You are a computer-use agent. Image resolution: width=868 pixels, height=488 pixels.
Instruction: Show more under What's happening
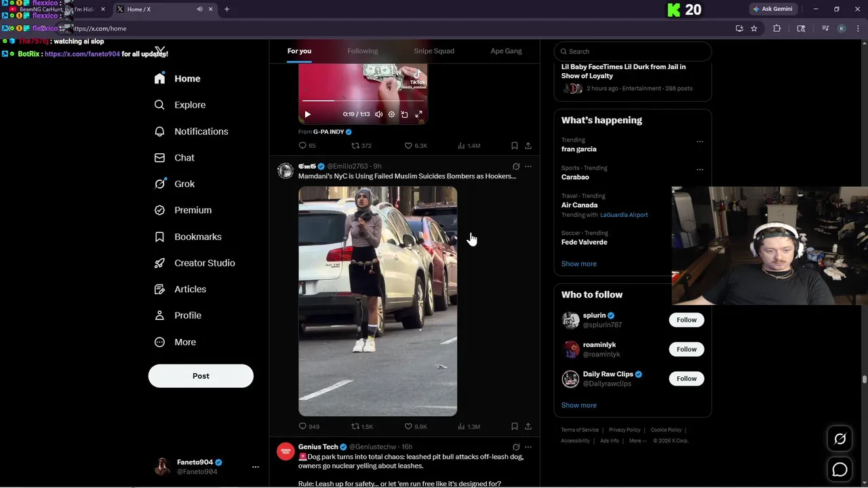[578, 264]
